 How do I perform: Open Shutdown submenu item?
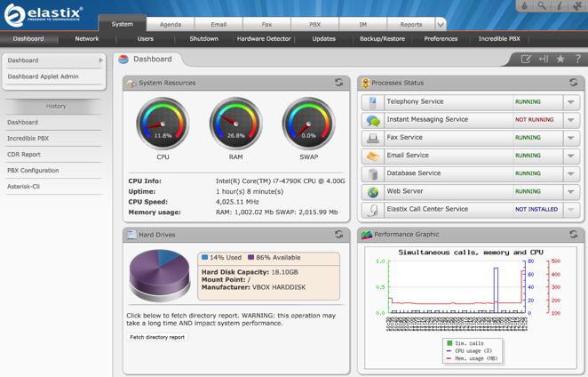click(x=204, y=38)
